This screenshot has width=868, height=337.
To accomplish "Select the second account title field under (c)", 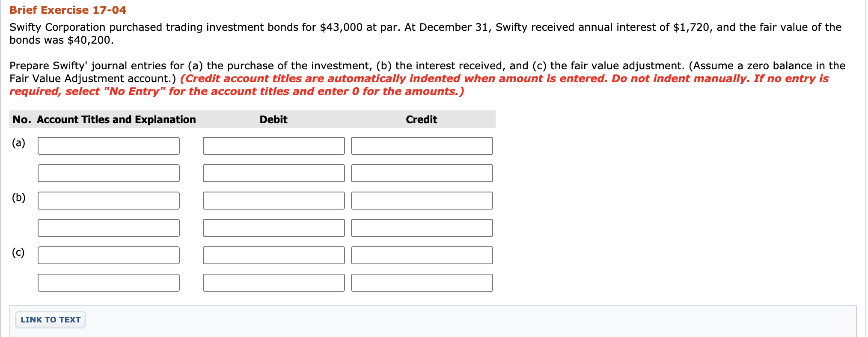I will (x=109, y=282).
